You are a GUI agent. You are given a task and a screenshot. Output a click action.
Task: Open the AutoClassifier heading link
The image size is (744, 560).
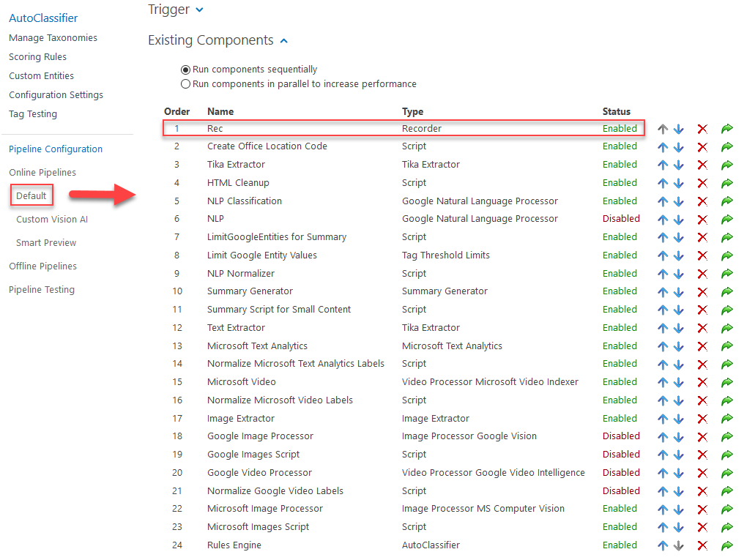coord(43,18)
